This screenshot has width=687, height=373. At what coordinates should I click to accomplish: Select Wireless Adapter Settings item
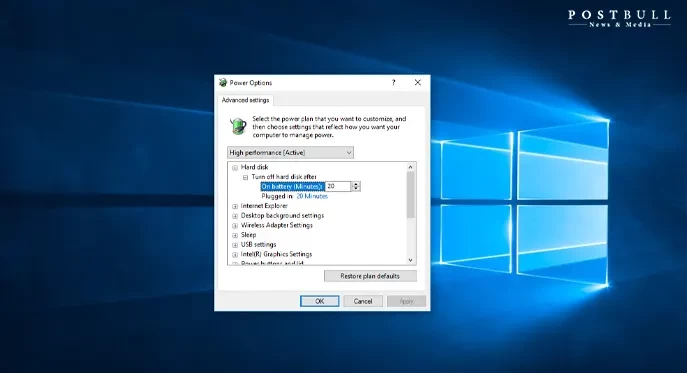(277, 225)
